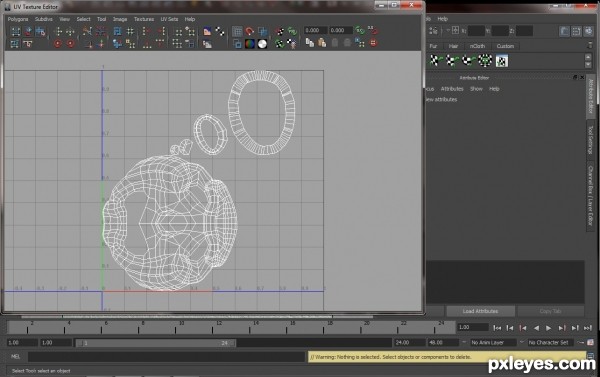The height and width of the screenshot is (377, 600).
Task: Click the Play forwards button
Action: point(548,328)
